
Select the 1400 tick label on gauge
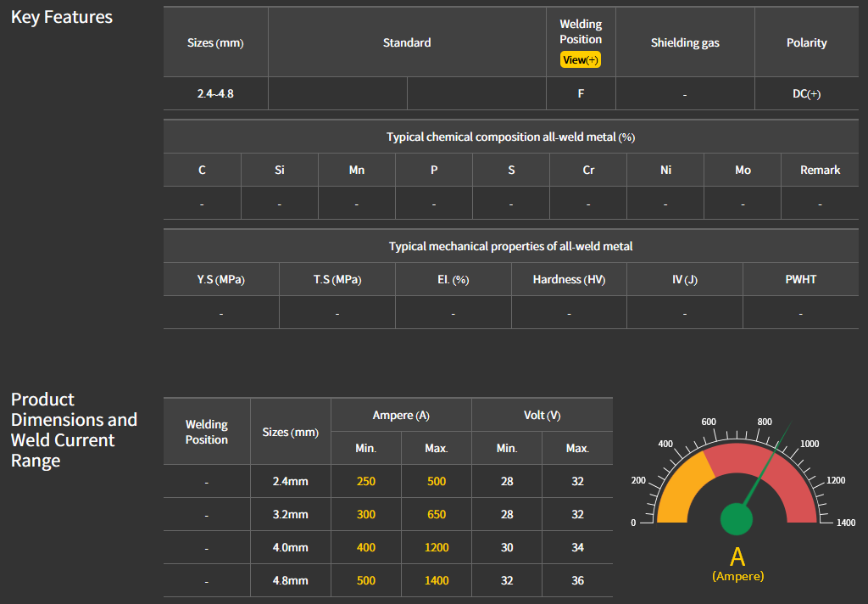(845, 523)
